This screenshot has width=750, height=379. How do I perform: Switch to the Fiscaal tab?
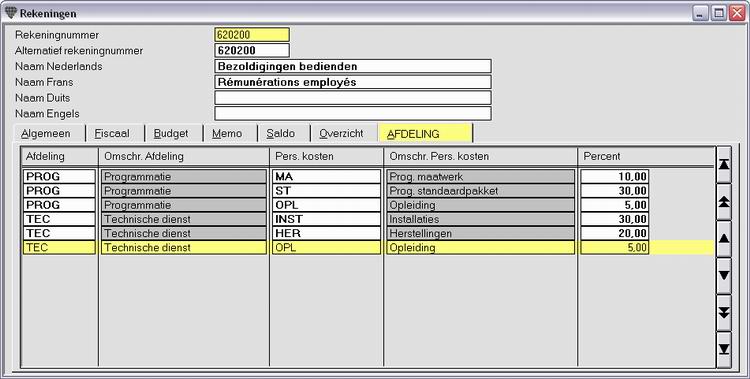112,134
